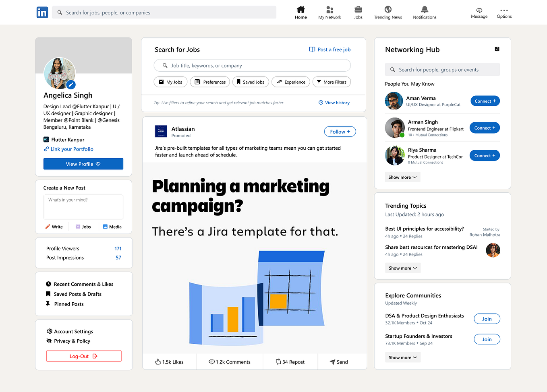Click the LinkedIn logo
Viewport: 547px width, 392px height.
pos(42,12)
